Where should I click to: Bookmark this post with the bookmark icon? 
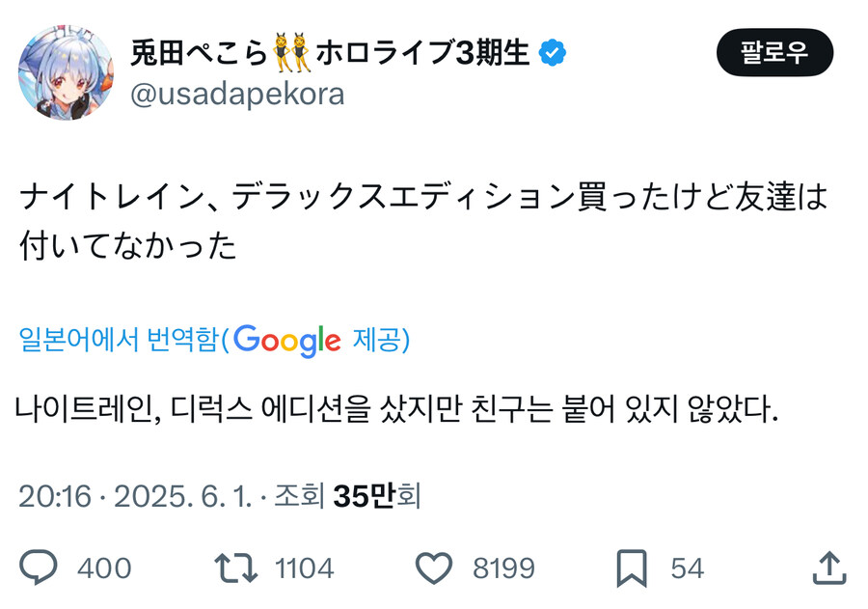(x=632, y=569)
